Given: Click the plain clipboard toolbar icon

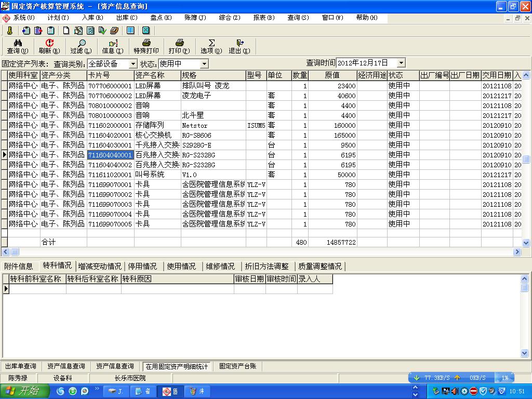Looking at the screenshot, I should pyautogui.click(x=51, y=31).
